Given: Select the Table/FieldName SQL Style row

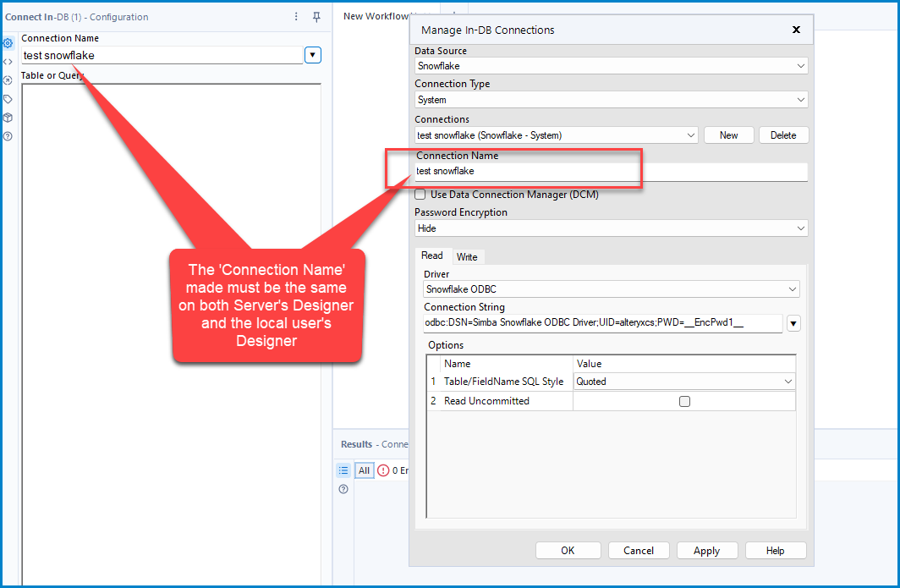Looking at the screenshot, I should click(x=612, y=382).
